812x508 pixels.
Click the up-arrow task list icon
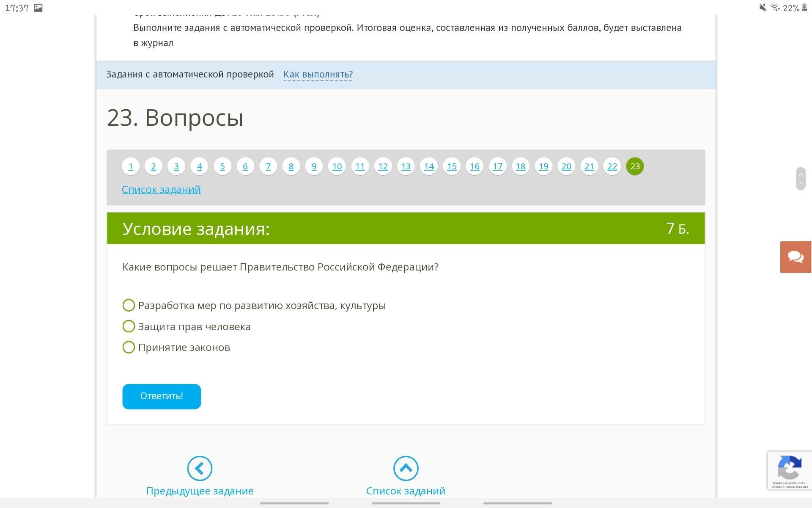point(406,468)
